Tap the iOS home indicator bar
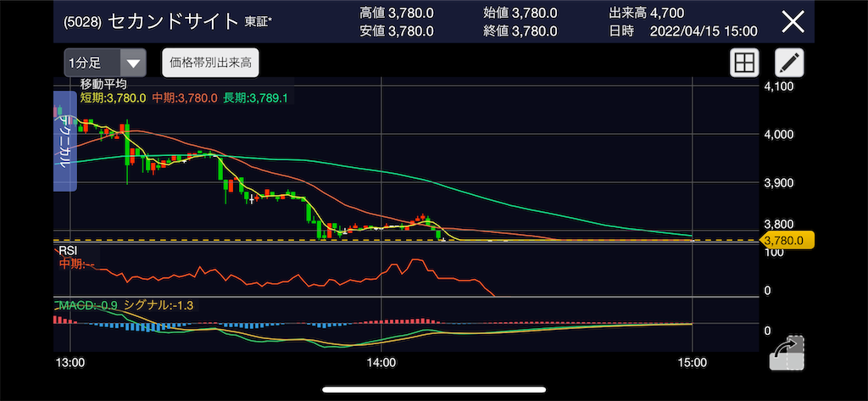The image size is (868, 401). click(x=433, y=390)
